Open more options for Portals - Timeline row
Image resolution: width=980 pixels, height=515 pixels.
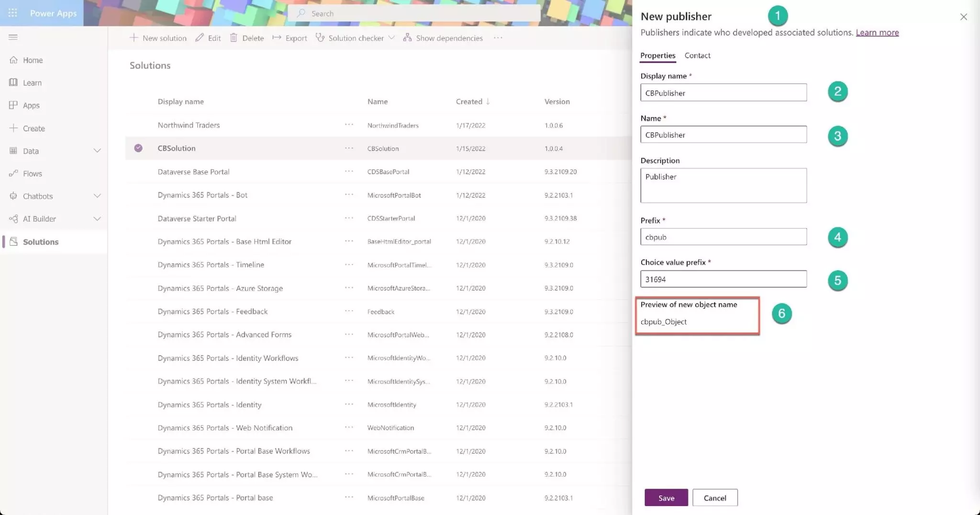pos(349,265)
